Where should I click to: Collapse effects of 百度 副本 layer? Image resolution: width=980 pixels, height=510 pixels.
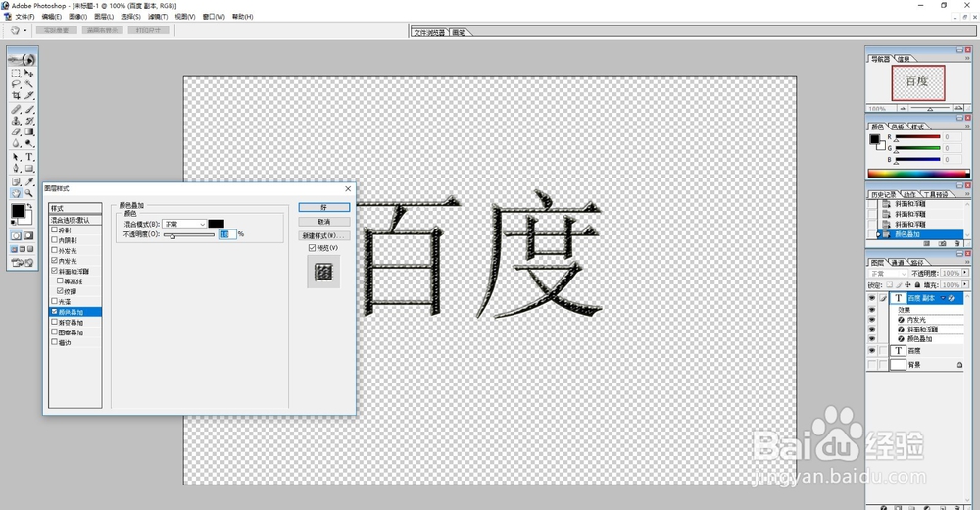pyautogui.click(x=943, y=298)
